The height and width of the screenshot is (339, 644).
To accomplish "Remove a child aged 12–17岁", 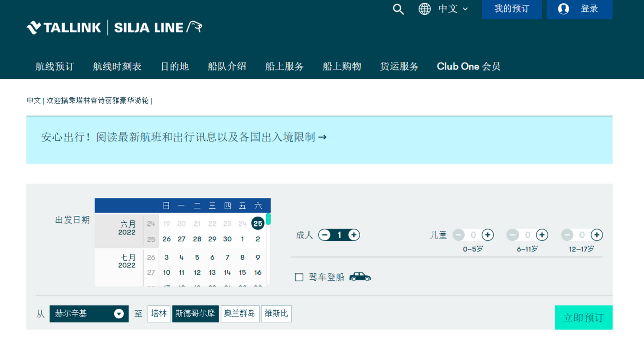I will [x=567, y=235].
